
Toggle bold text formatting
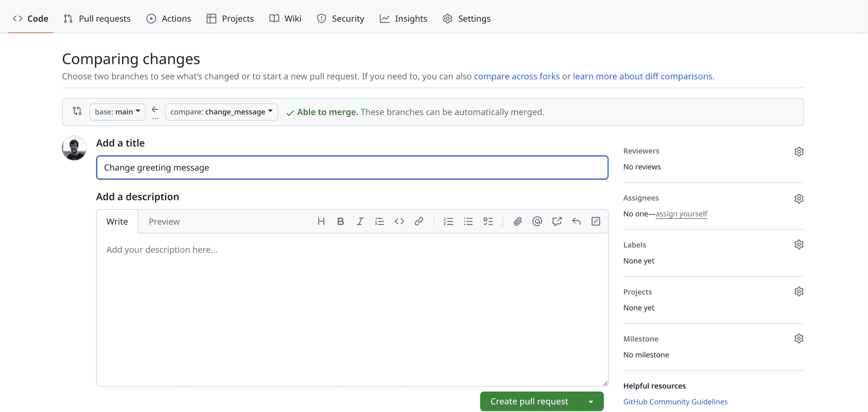[340, 221]
